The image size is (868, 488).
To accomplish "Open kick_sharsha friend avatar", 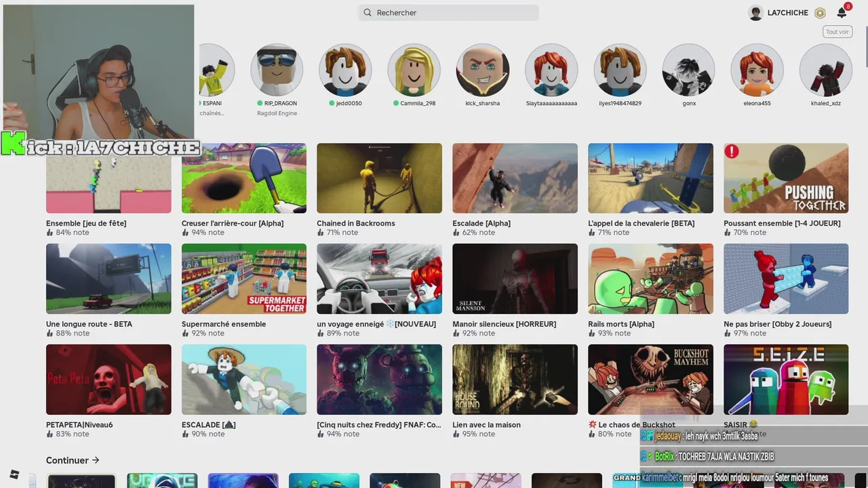I will tap(483, 70).
